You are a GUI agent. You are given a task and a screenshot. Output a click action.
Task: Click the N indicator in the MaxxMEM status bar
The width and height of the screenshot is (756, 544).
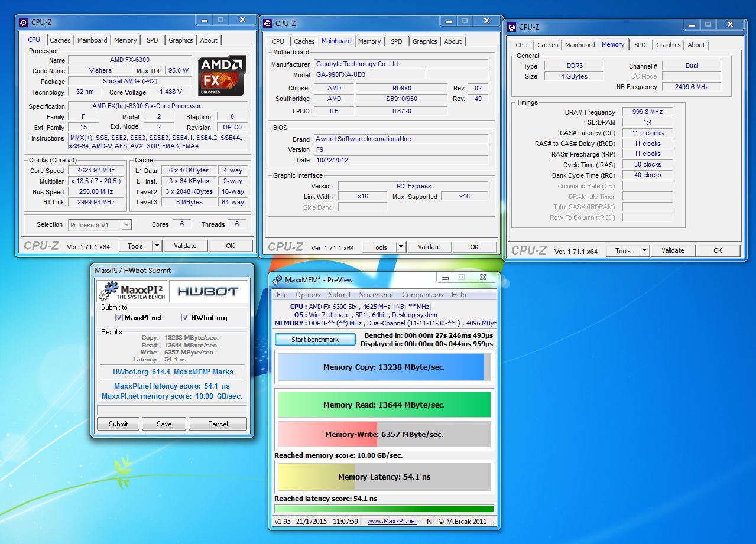pyautogui.click(x=429, y=522)
